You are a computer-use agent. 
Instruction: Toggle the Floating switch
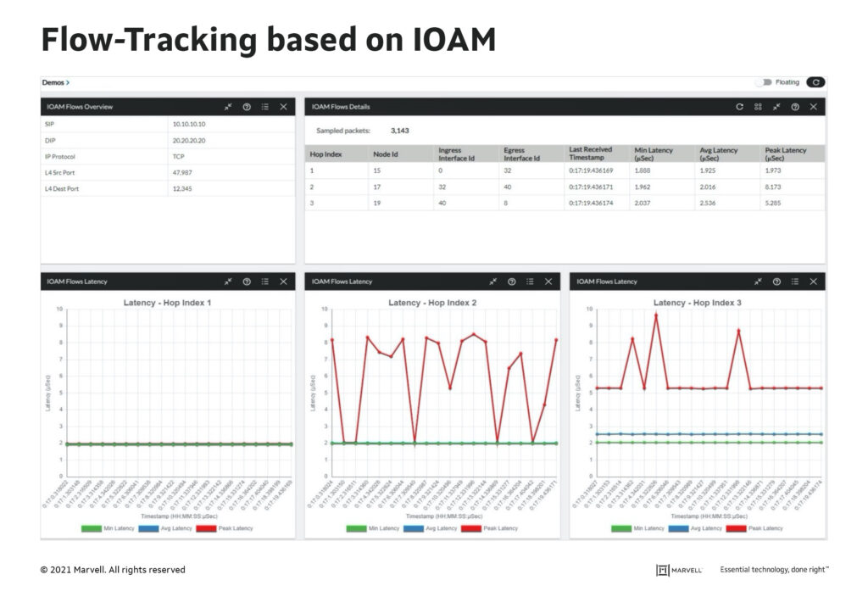pyautogui.click(x=765, y=82)
